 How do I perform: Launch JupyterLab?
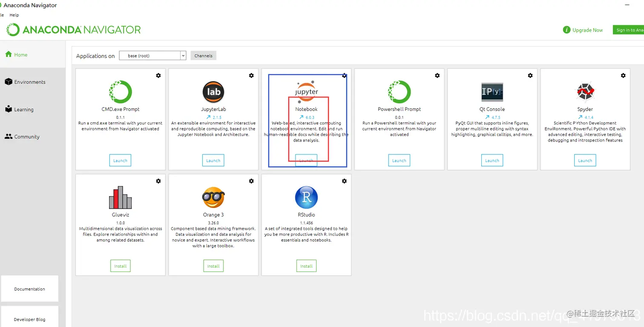pos(213,160)
